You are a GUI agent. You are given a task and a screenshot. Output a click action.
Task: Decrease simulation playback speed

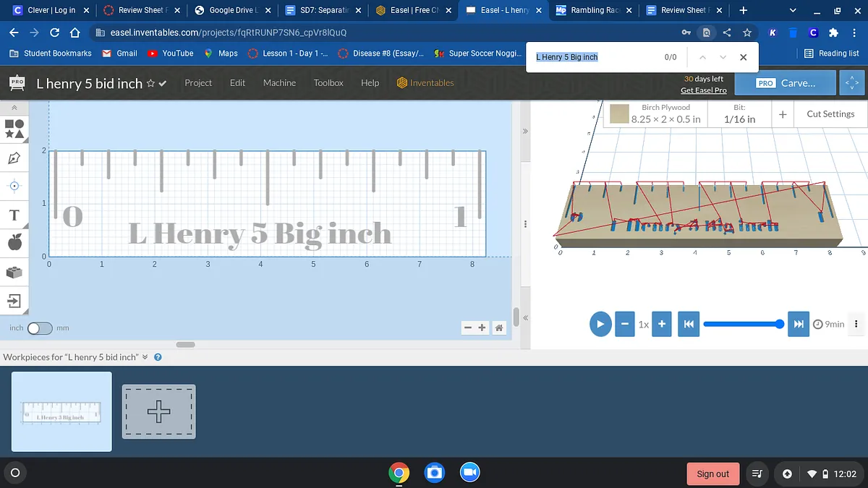[624, 324]
